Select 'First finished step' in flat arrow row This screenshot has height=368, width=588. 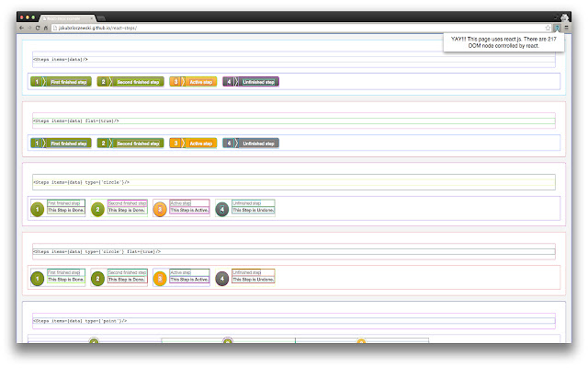tap(69, 144)
